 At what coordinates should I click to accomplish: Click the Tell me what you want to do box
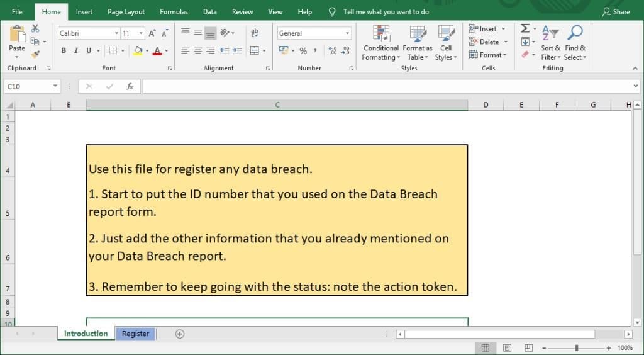(386, 12)
